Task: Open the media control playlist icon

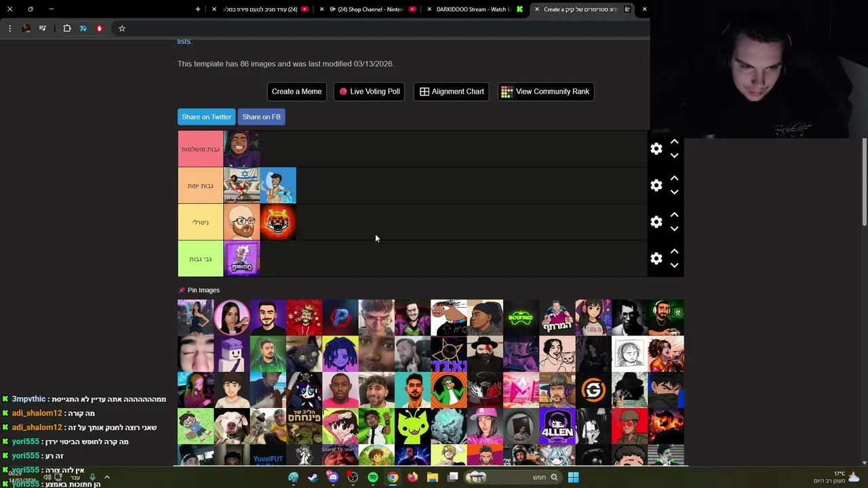Action: [43, 28]
